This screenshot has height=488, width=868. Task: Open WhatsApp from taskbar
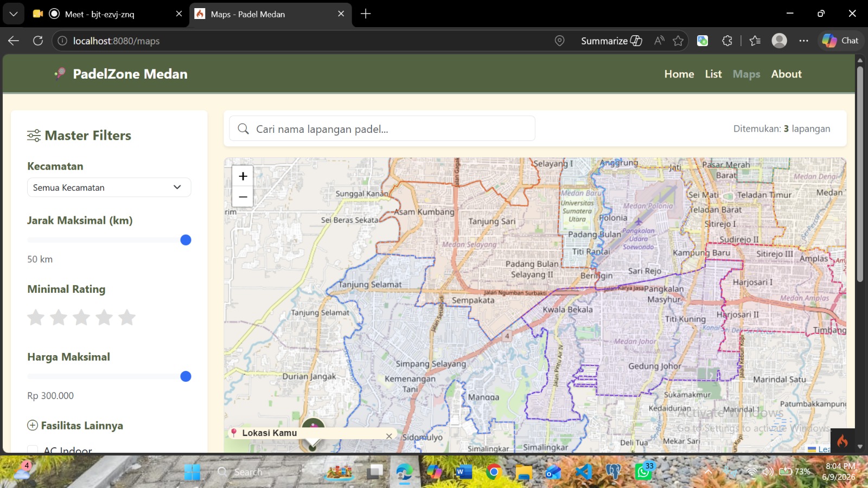tap(643, 472)
